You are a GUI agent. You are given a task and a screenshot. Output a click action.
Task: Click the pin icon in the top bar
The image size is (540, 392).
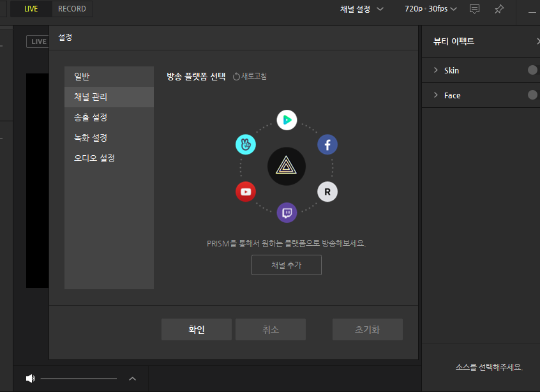pos(499,9)
